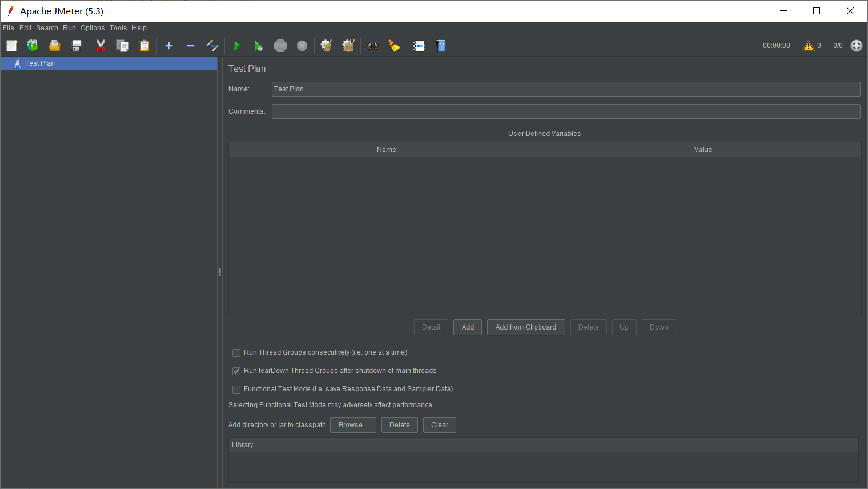Click the Add variable button

pos(468,327)
